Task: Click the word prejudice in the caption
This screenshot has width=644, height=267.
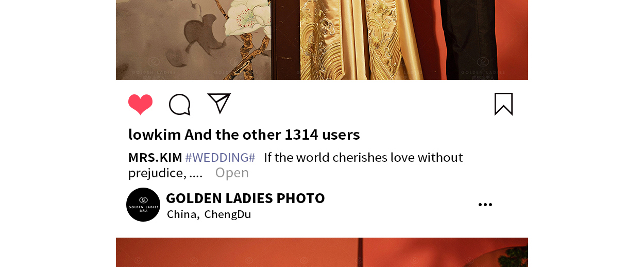Action: tap(157, 173)
